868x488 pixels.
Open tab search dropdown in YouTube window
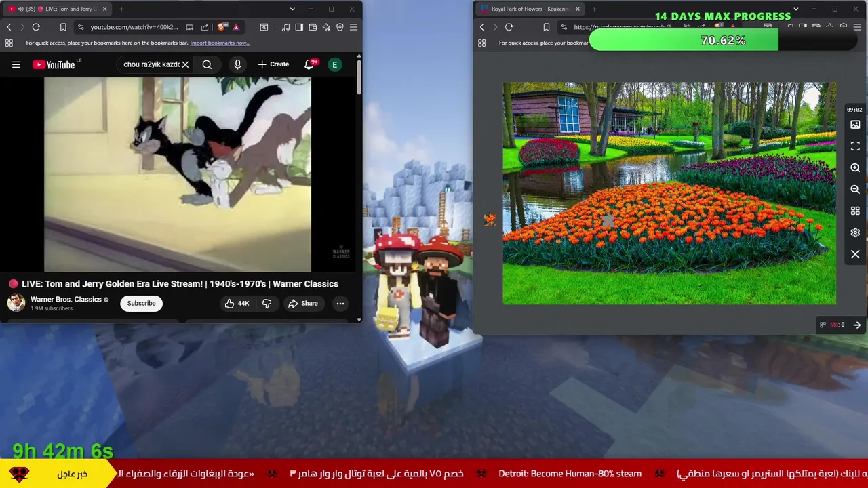click(x=292, y=9)
